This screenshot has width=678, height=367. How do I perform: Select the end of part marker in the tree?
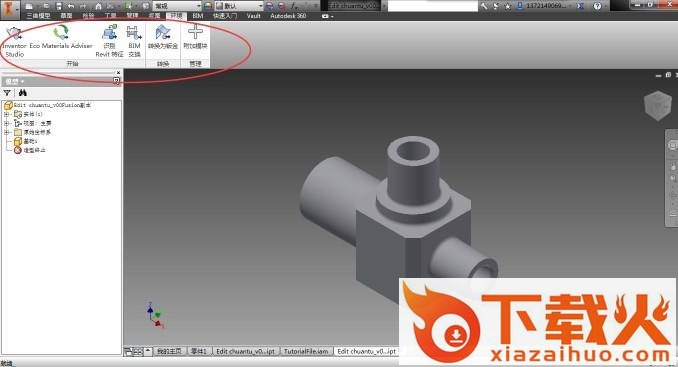pos(29,150)
